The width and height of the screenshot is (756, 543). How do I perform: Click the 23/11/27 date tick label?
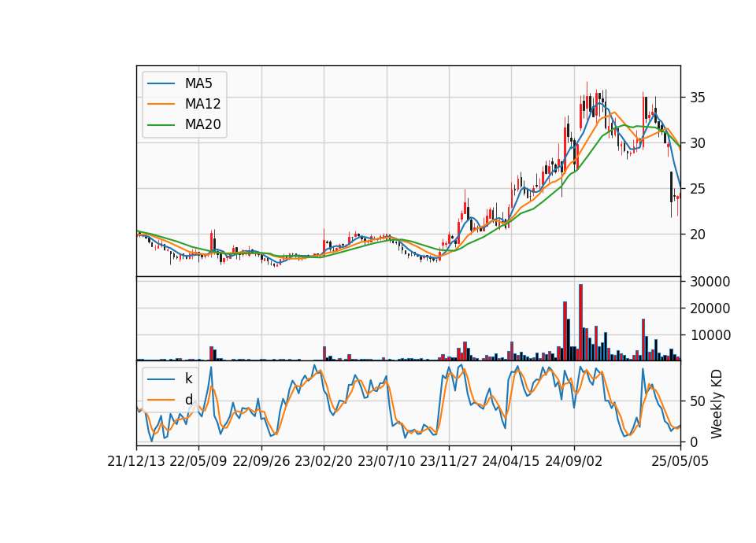tap(448, 461)
